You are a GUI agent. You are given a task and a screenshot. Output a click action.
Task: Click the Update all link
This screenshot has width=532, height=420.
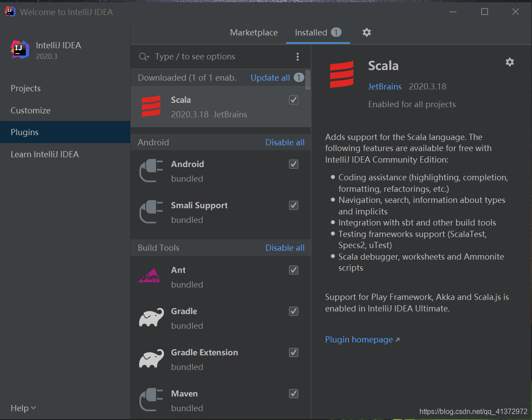pyautogui.click(x=270, y=78)
